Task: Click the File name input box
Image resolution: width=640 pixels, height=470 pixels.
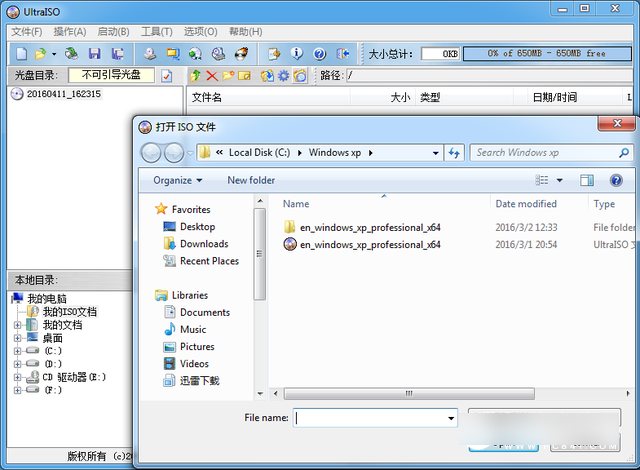Action: [x=375, y=418]
